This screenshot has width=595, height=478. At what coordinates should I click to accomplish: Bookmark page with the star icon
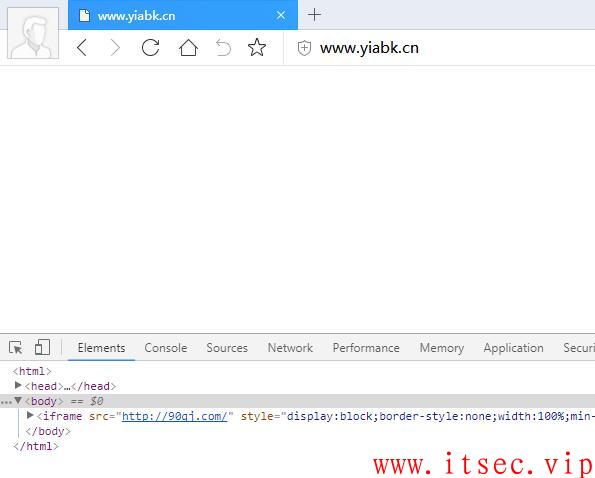click(x=257, y=47)
